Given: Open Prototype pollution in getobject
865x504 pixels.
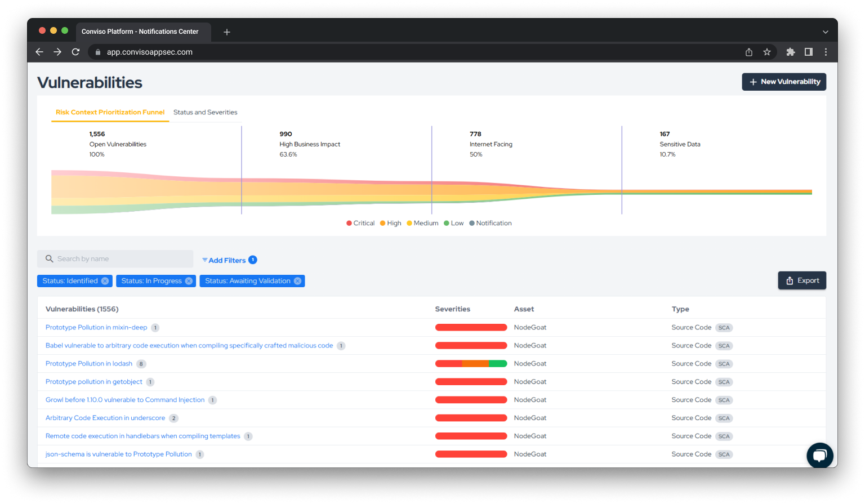Looking at the screenshot, I should click(94, 382).
